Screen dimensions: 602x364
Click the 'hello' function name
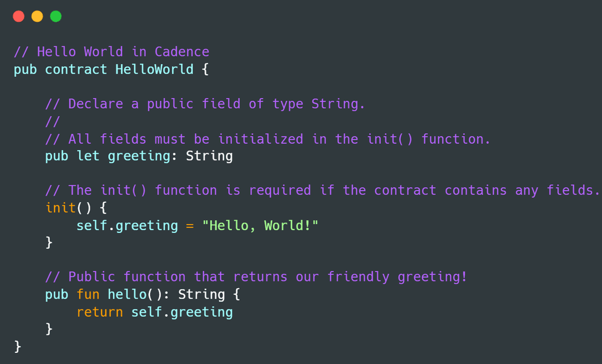click(127, 294)
